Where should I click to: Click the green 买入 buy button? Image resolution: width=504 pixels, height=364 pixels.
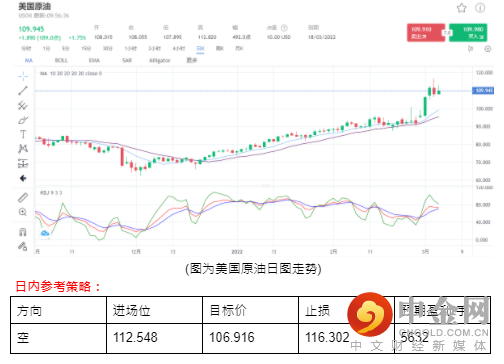468,33
